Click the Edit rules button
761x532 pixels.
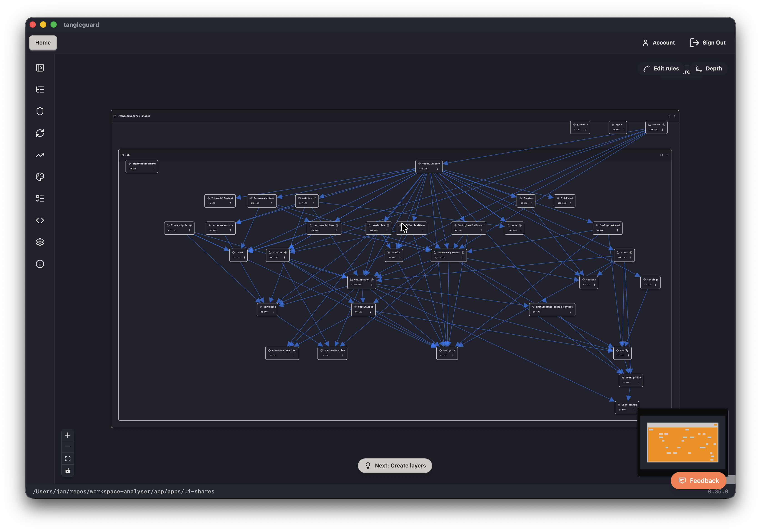click(661, 69)
